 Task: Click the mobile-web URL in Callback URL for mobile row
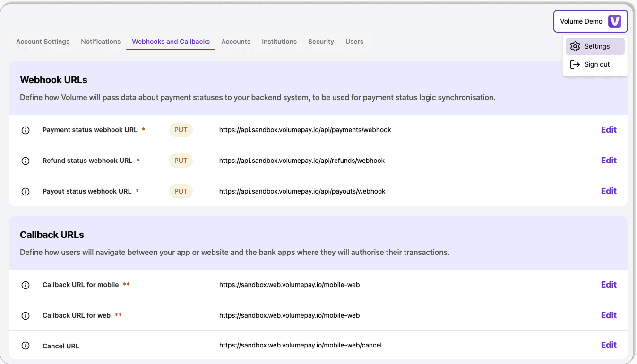tap(290, 285)
